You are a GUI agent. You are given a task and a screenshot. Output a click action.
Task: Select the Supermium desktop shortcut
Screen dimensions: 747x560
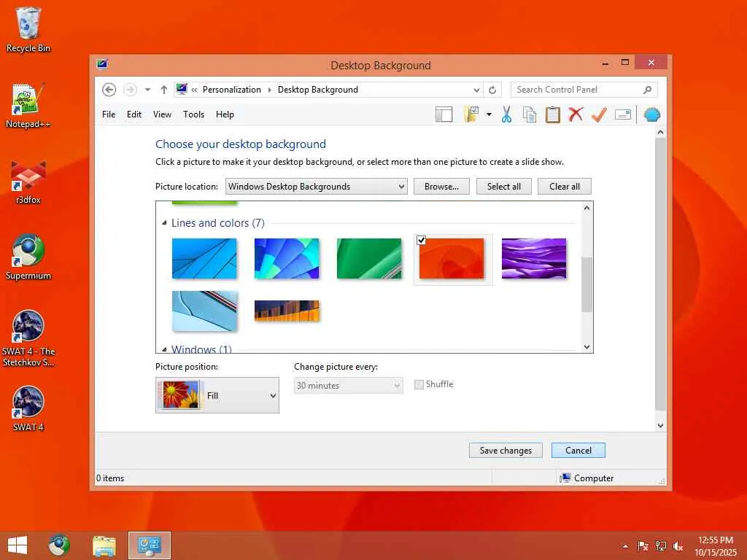(x=28, y=257)
